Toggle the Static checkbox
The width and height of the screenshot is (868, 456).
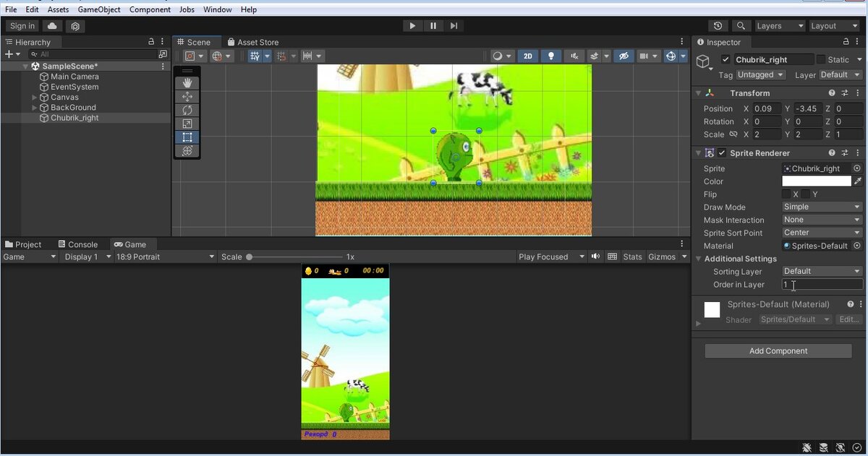coord(821,59)
